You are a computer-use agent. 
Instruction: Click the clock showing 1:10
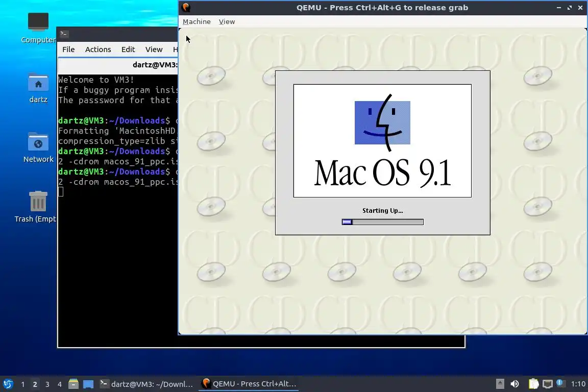(x=578, y=384)
